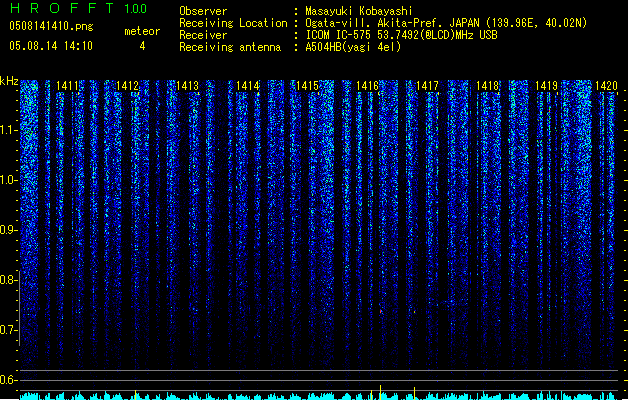Click the 1414 time marker
Screen dimensions: 629x400
[248, 86]
